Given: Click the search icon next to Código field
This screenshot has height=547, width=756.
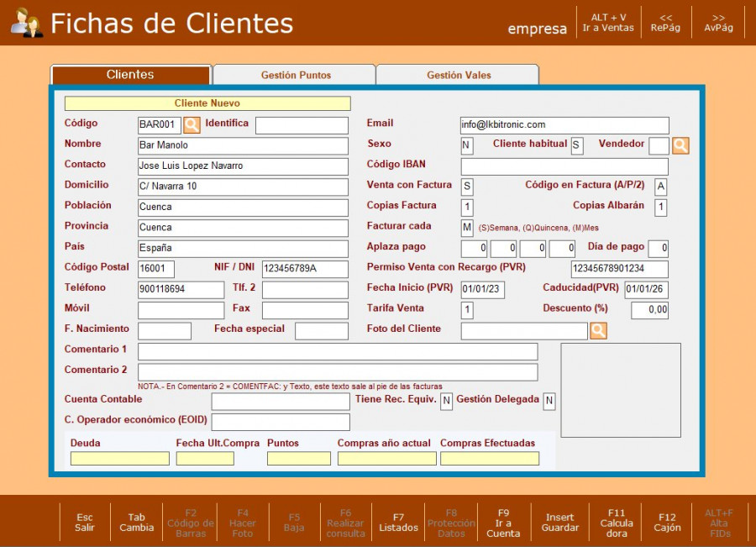Looking at the screenshot, I should click(192, 125).
